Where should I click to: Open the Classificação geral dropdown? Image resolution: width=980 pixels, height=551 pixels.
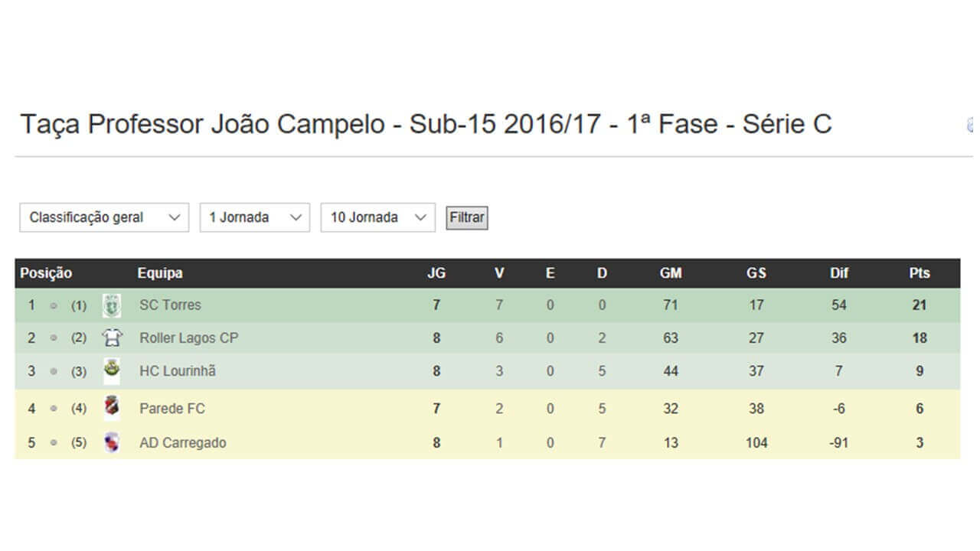pos(104,217)
